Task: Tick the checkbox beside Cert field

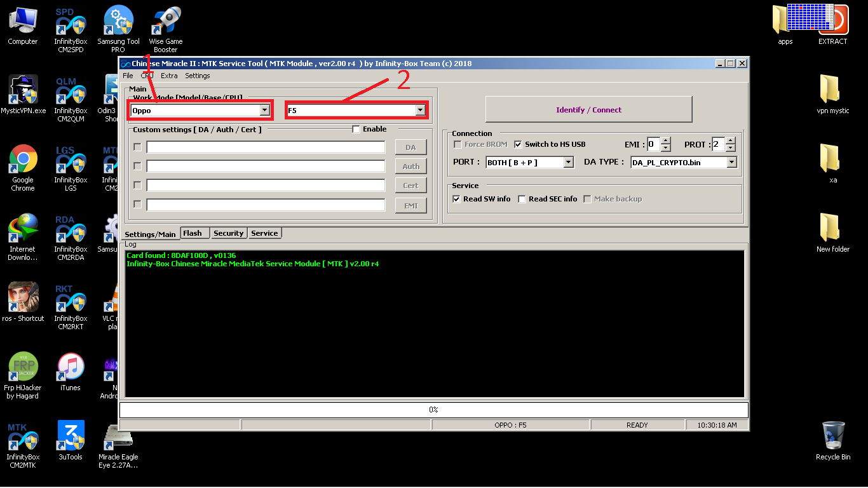Action: click(x=137, y=185)
